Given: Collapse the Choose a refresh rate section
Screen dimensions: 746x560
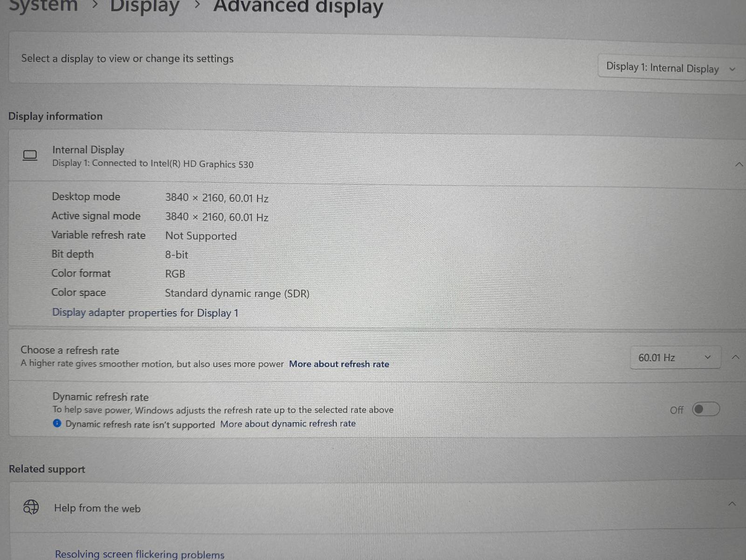Looking at the screenshot, I should click(x=735, y=357).
